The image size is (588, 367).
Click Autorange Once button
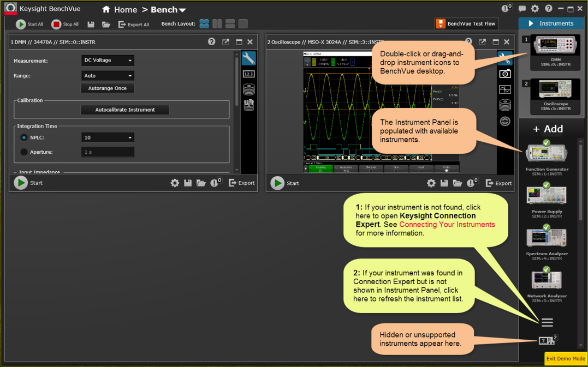[x=107, y=88]
